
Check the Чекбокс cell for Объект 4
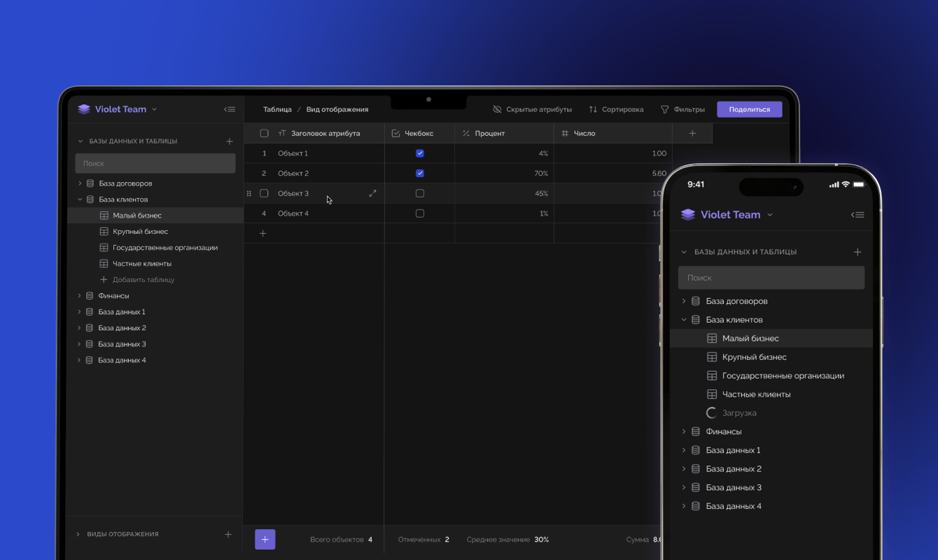[420, 213]
